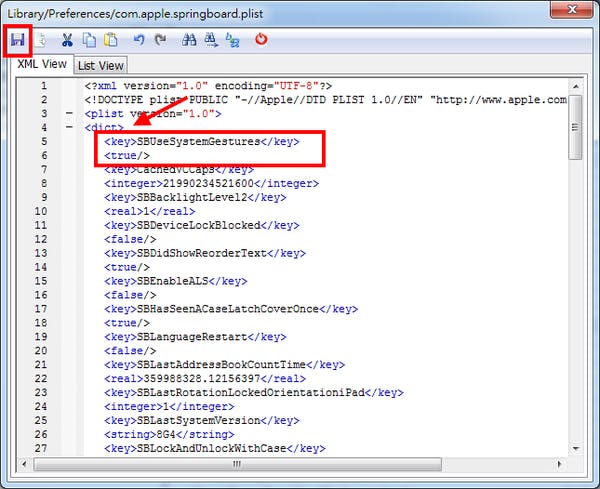600x489 pixels.
Task: Click the SBLockAndUnlockWithCase key line
Action: 215,448
